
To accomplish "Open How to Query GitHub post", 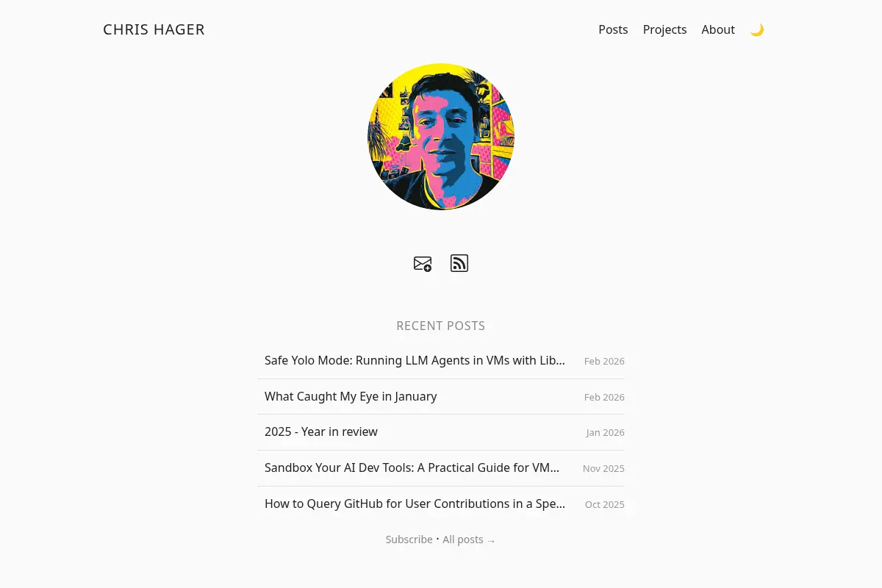I will point(415,503).
